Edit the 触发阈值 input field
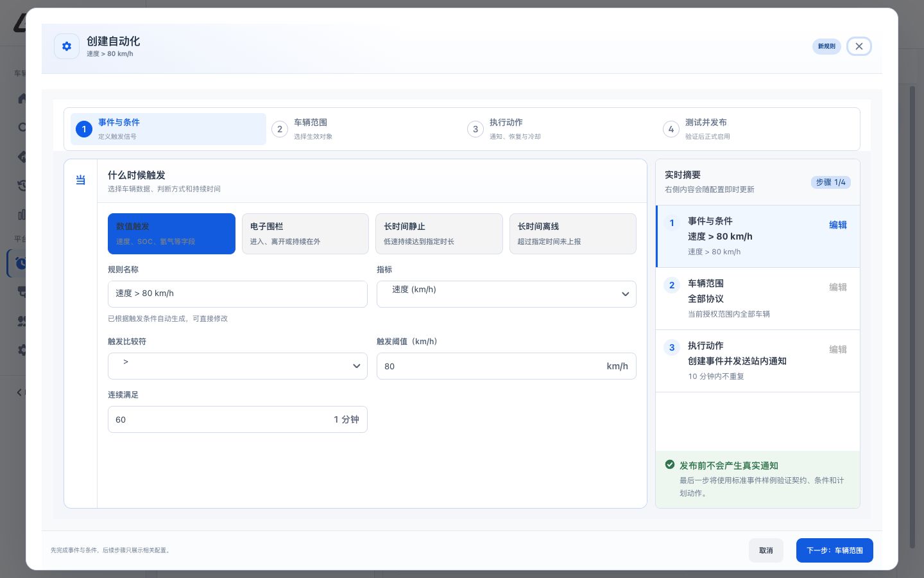Image resolution: width=924 pixels, height=578 pixels. click(506, 366)
